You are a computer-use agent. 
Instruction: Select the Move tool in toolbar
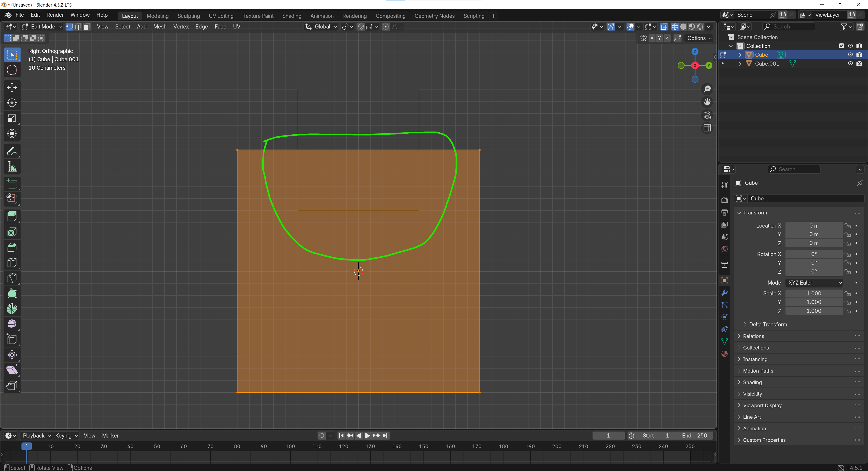coord(12,88)
